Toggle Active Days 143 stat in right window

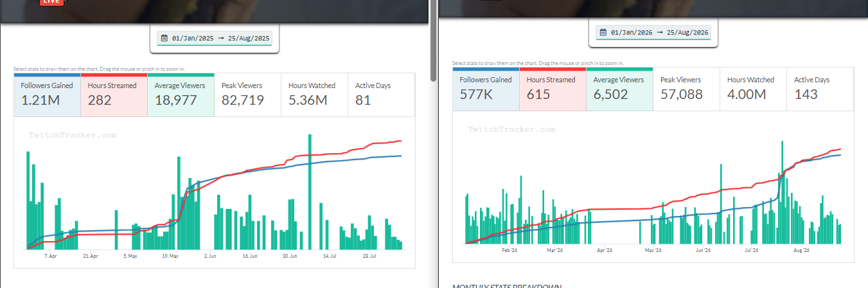pos(820,89)
